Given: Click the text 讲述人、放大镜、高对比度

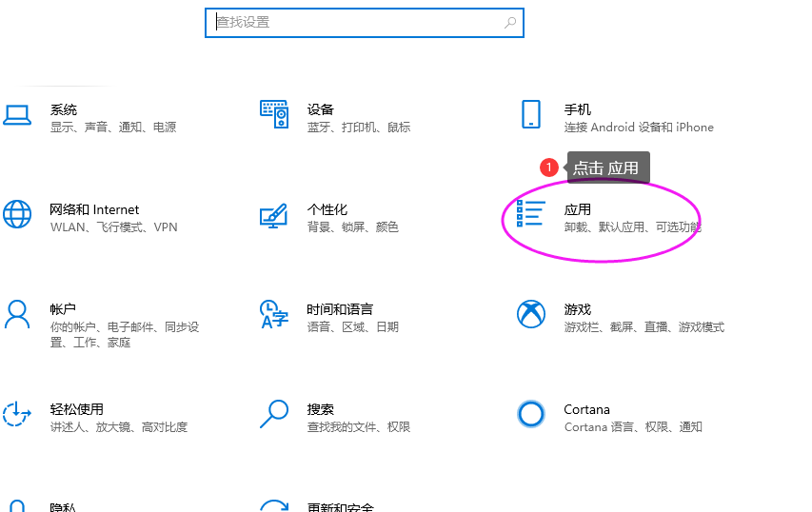Looking at the screenshot, I should [x=119, y=426].
